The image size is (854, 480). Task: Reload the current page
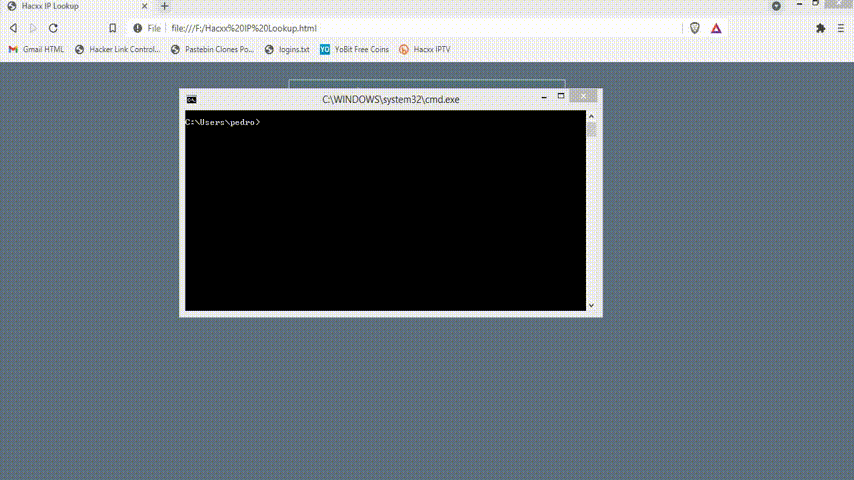[53, 28]
